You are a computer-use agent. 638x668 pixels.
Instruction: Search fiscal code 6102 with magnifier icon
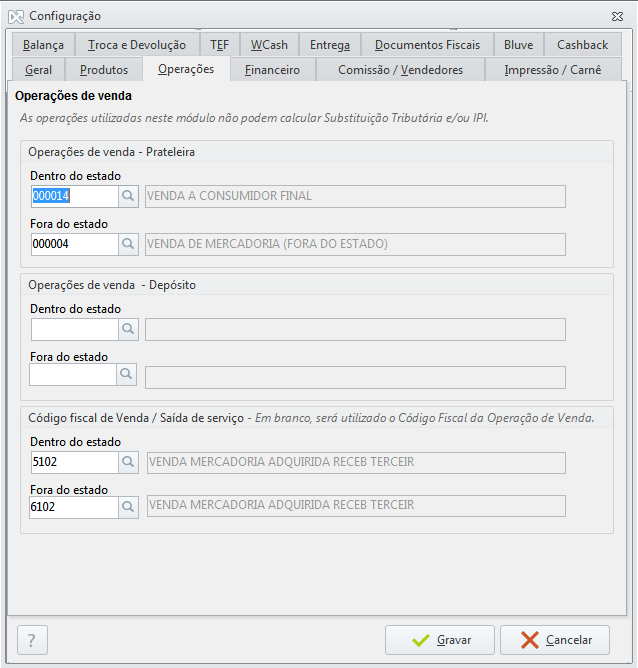click(128, 507)
